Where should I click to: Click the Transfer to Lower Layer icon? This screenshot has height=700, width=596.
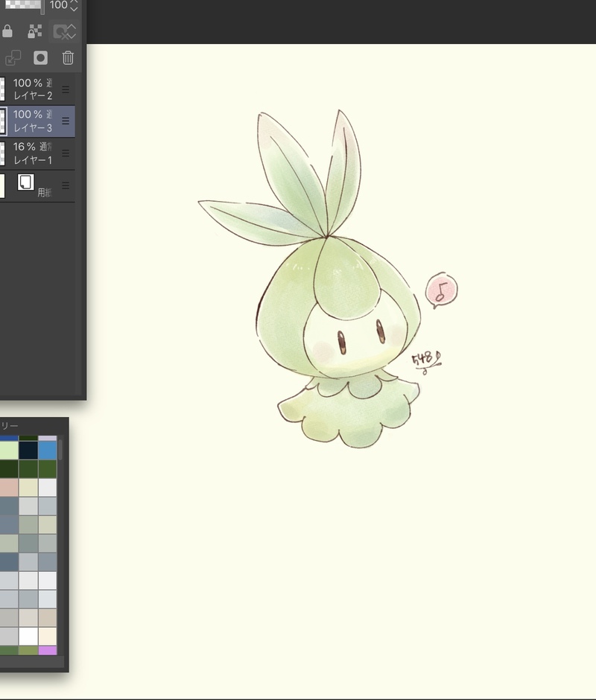coord(13,57)
